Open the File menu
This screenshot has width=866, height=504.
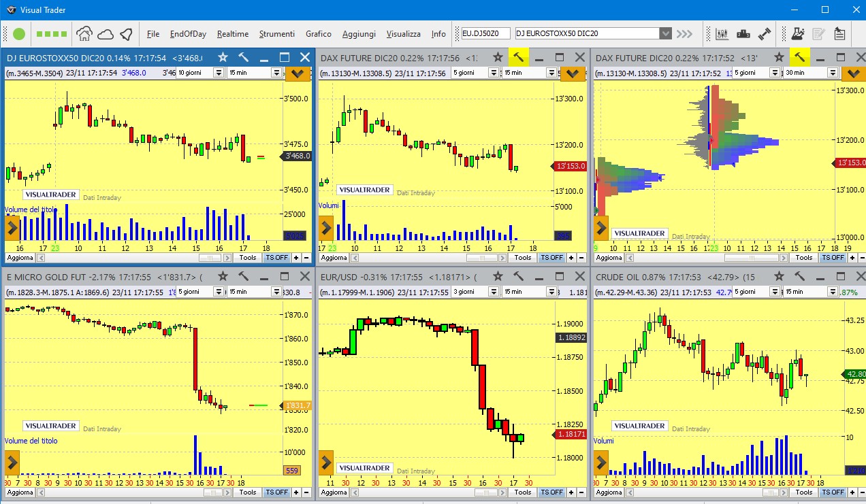pos(153,34)
